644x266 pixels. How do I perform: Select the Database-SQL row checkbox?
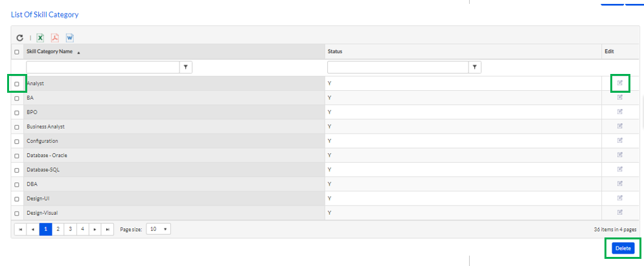(17, 170)
